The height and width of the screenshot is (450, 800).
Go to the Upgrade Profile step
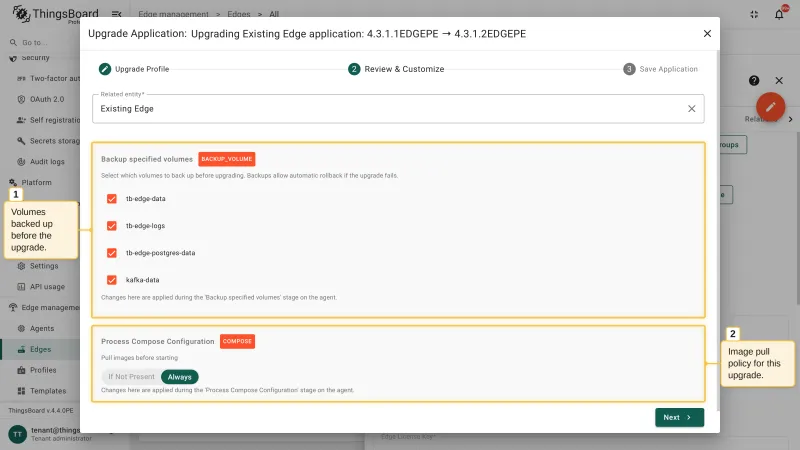134,69
